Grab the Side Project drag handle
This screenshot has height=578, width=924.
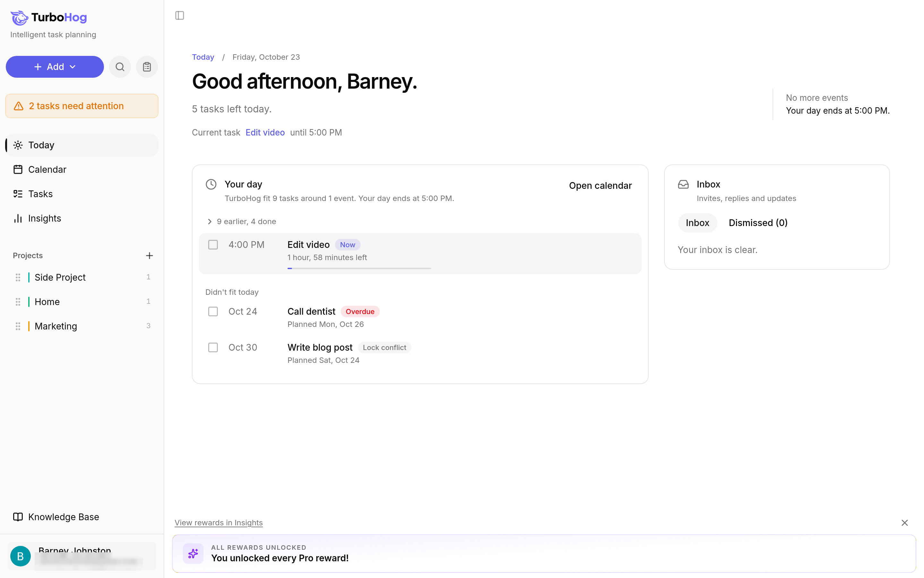18,277
